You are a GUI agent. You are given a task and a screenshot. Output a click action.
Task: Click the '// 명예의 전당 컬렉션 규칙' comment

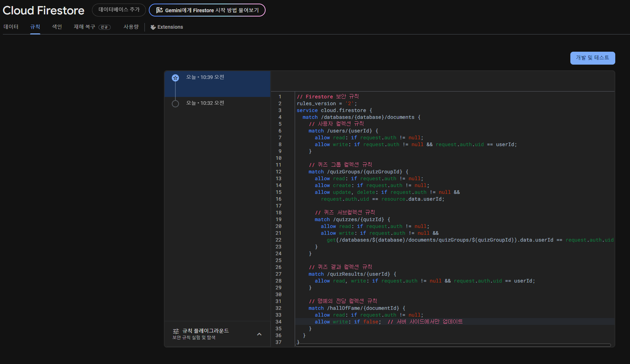coord(343,302)
